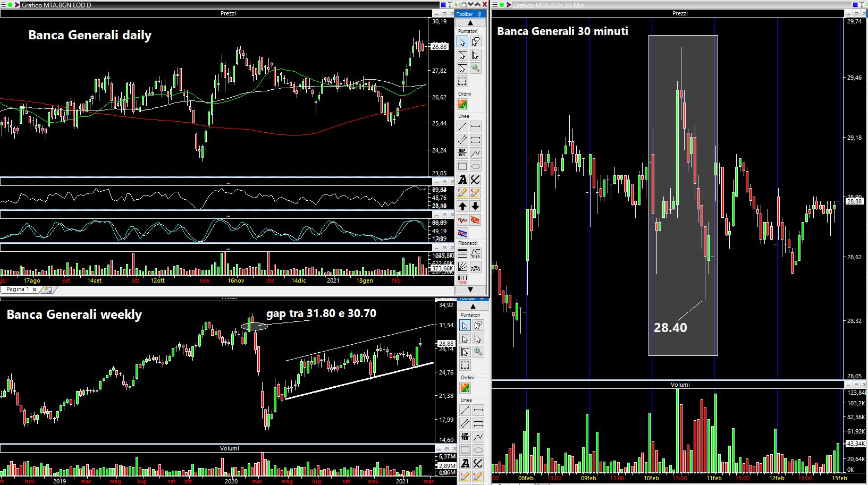Click the 'Banca Generali weekly' chart label

[x=74, y=314]
